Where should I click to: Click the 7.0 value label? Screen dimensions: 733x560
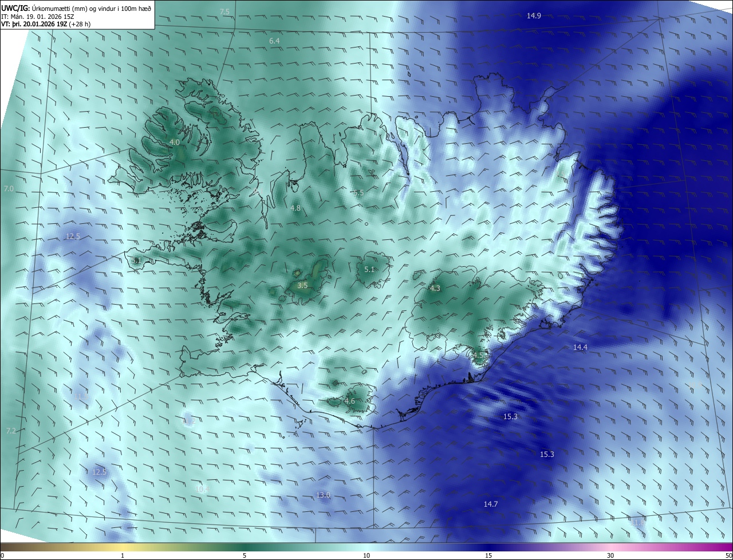pos(9,188)
